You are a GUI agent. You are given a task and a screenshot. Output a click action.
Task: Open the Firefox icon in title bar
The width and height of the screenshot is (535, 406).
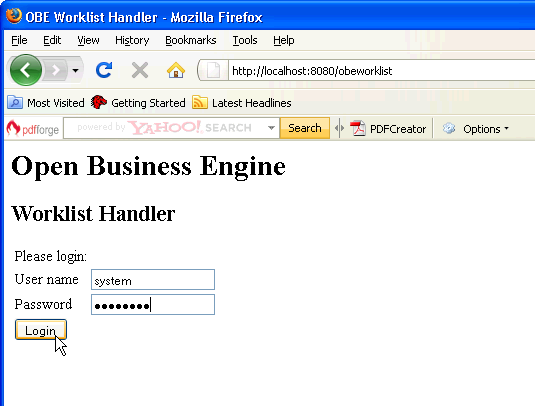click(x=14, y=16)
